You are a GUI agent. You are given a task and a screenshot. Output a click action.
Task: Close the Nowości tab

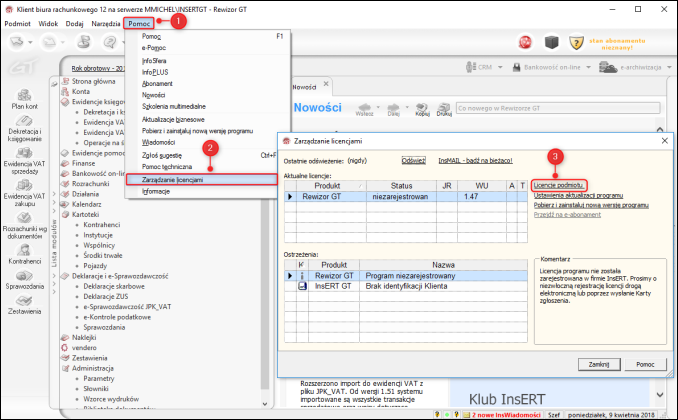[326, 83]
